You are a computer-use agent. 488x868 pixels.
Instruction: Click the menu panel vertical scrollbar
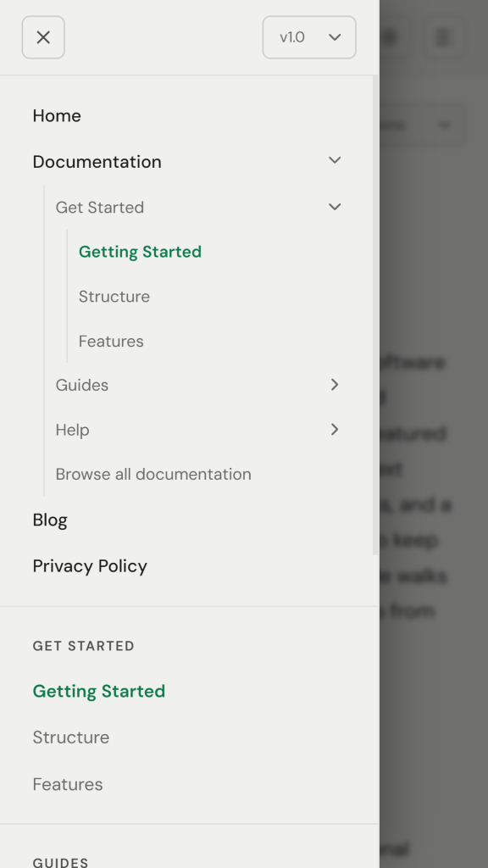coord(375,315)
